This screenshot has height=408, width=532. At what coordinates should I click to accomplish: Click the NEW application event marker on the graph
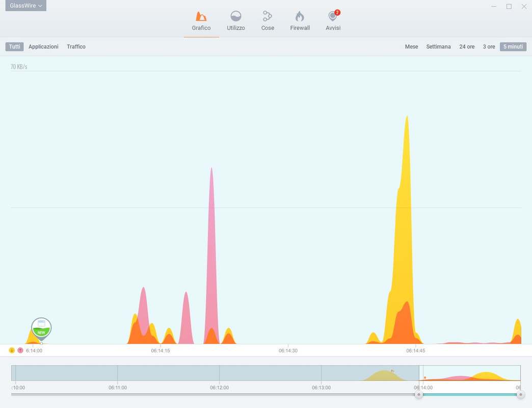(x=41, y=328)
